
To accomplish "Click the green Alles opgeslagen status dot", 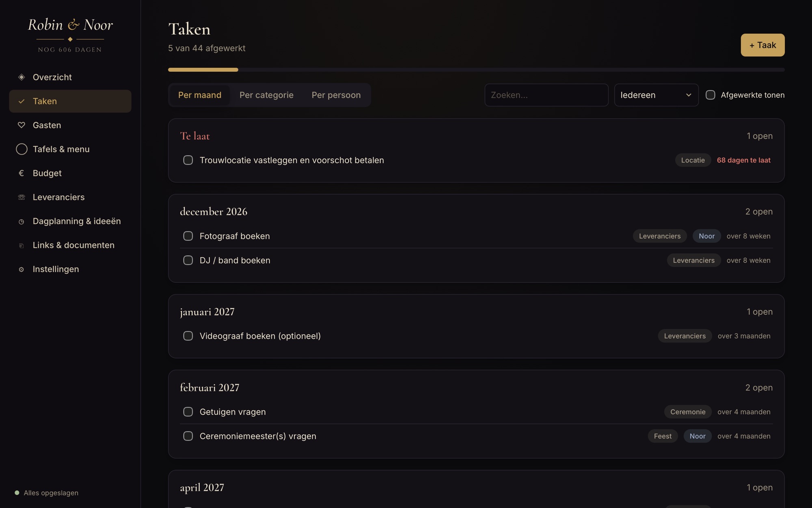I will point(17,493).
